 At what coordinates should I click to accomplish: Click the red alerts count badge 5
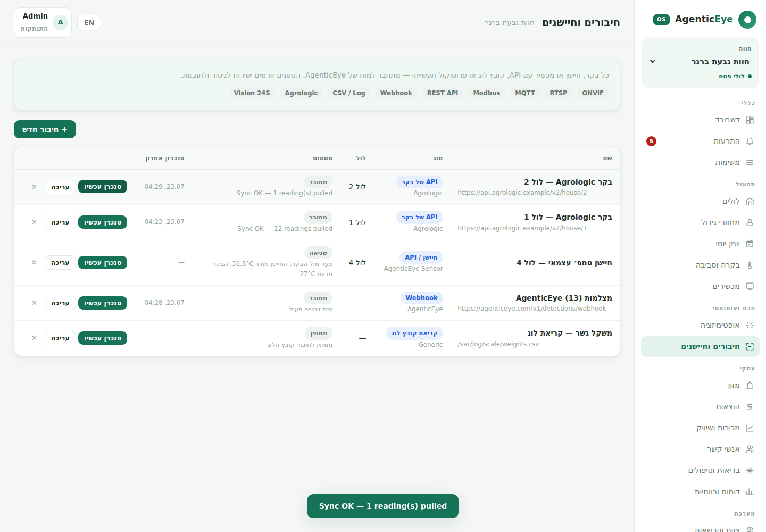pyautogui.click(x=651, y=142)
